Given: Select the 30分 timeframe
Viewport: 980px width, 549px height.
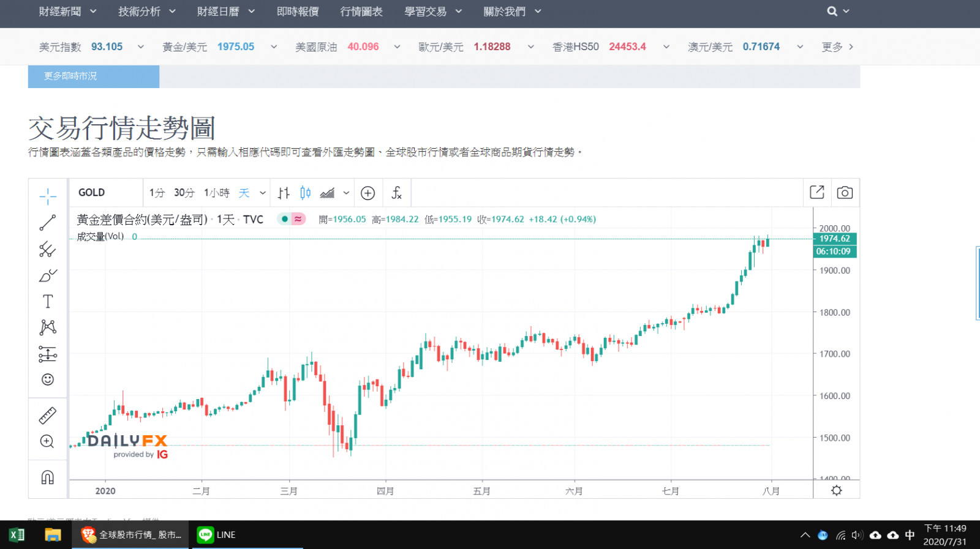Looking at the screenshot, I should (x=184, y=193).
